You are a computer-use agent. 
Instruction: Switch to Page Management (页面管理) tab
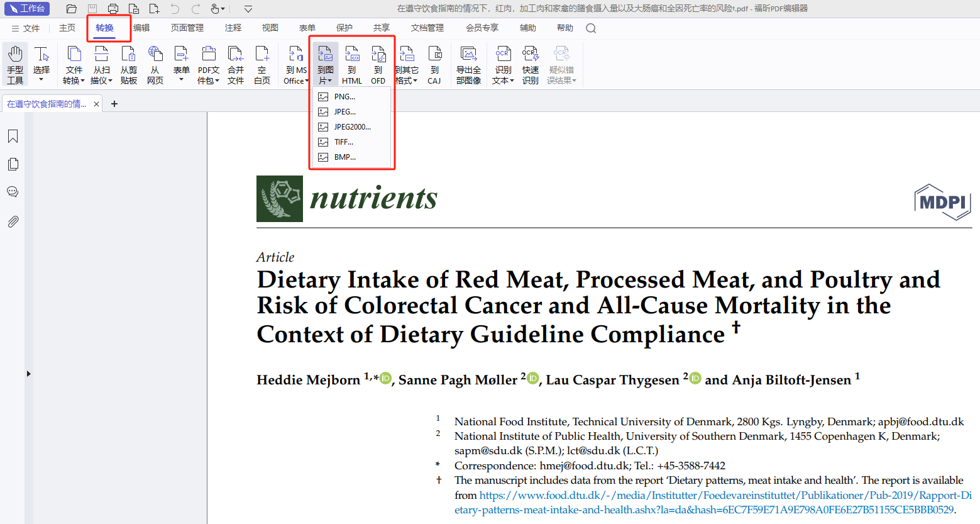[187, 28]
